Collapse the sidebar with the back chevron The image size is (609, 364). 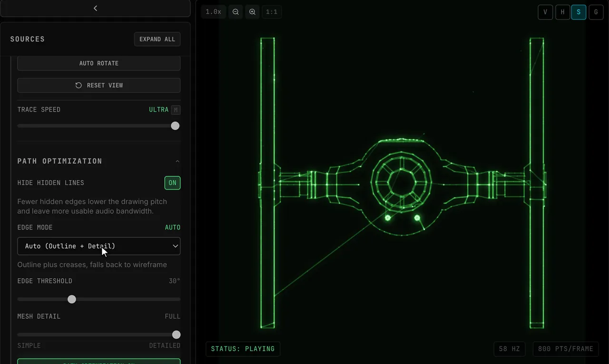point(95,8)
